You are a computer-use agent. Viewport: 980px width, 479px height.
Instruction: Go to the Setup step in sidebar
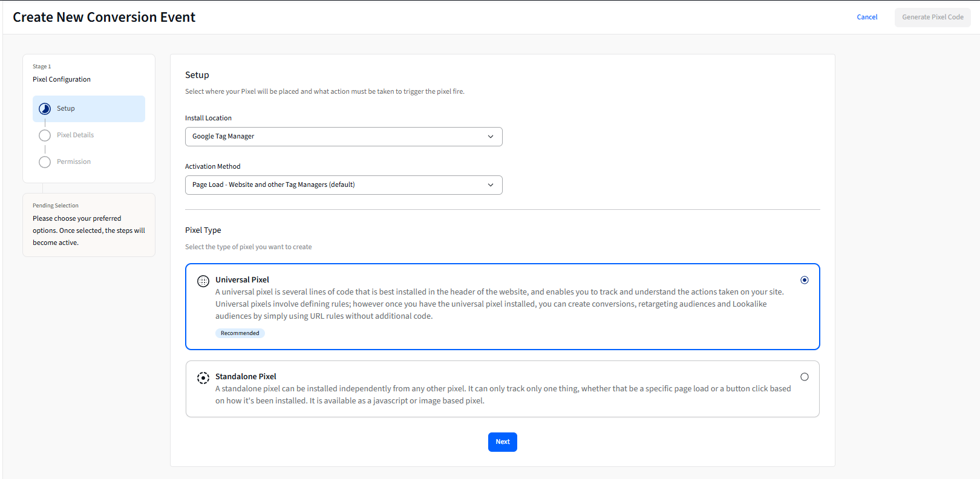pos(89,109)
